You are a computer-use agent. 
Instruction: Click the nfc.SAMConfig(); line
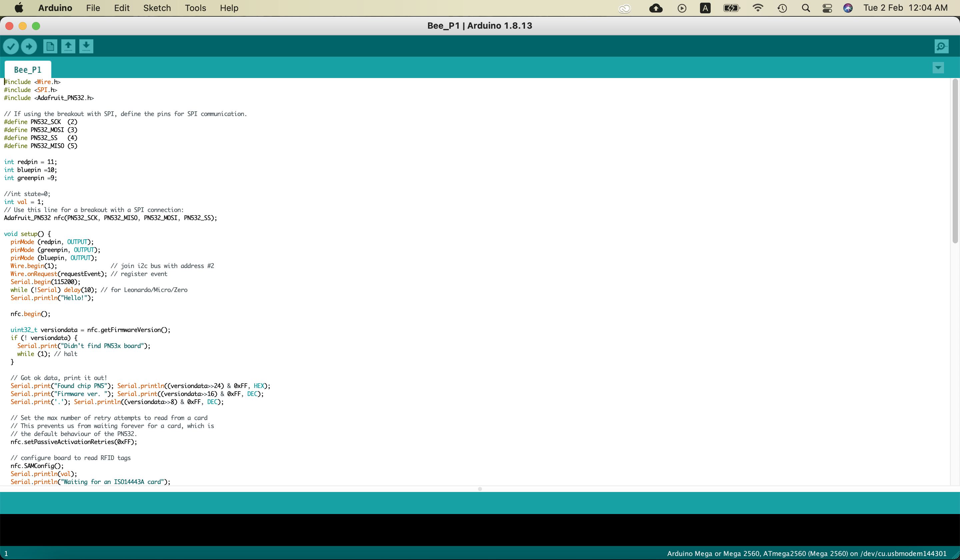(x=37, y=466)
